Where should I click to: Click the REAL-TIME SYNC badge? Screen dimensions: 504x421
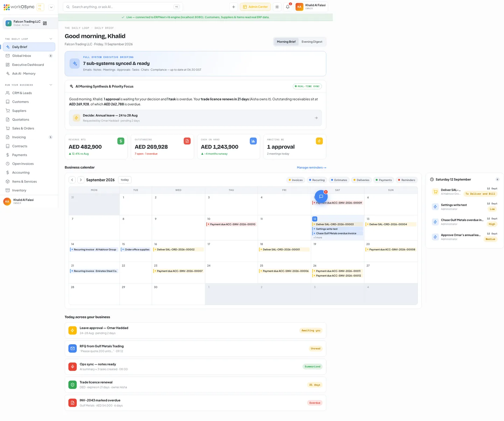click(307, 86)
